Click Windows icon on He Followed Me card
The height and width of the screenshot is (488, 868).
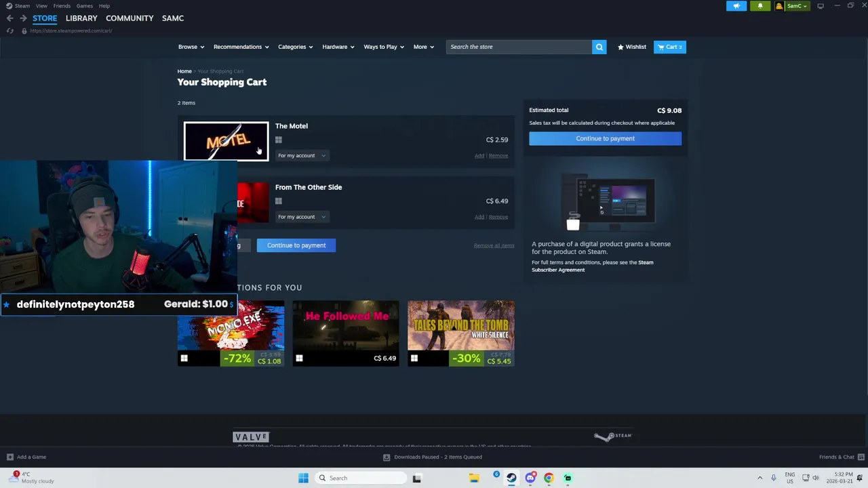(299, 358)
